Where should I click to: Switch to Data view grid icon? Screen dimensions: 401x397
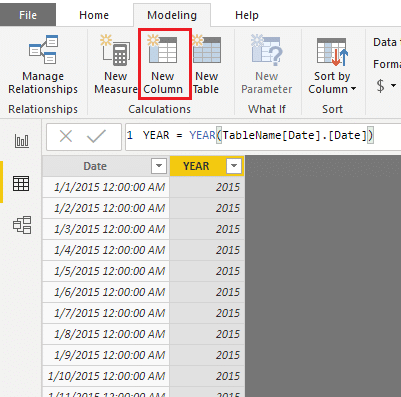(21, 183)
